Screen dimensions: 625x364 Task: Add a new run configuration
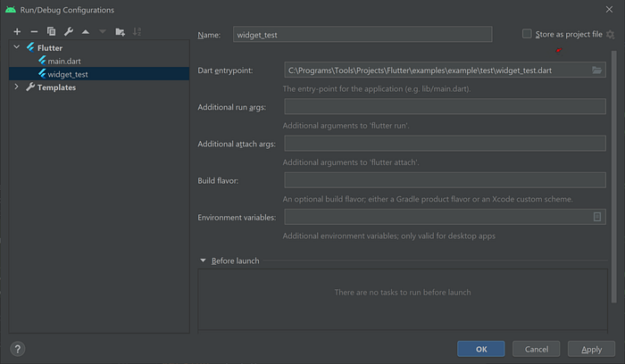[17, 31]
